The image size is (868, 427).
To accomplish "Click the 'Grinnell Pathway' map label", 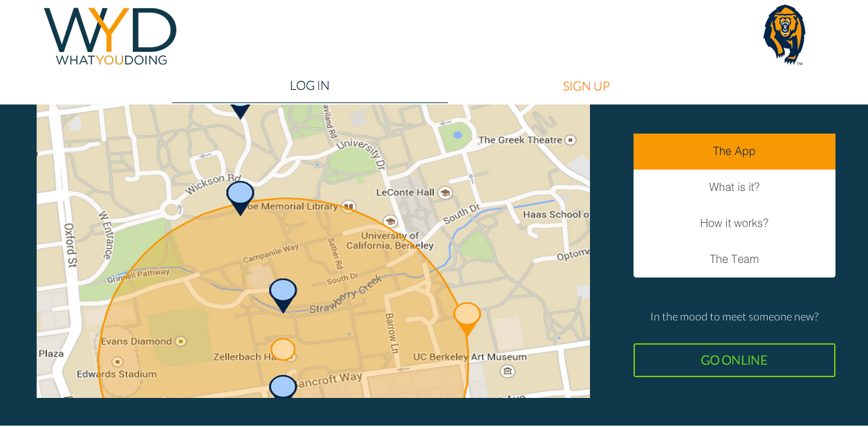I will (138, 276).
